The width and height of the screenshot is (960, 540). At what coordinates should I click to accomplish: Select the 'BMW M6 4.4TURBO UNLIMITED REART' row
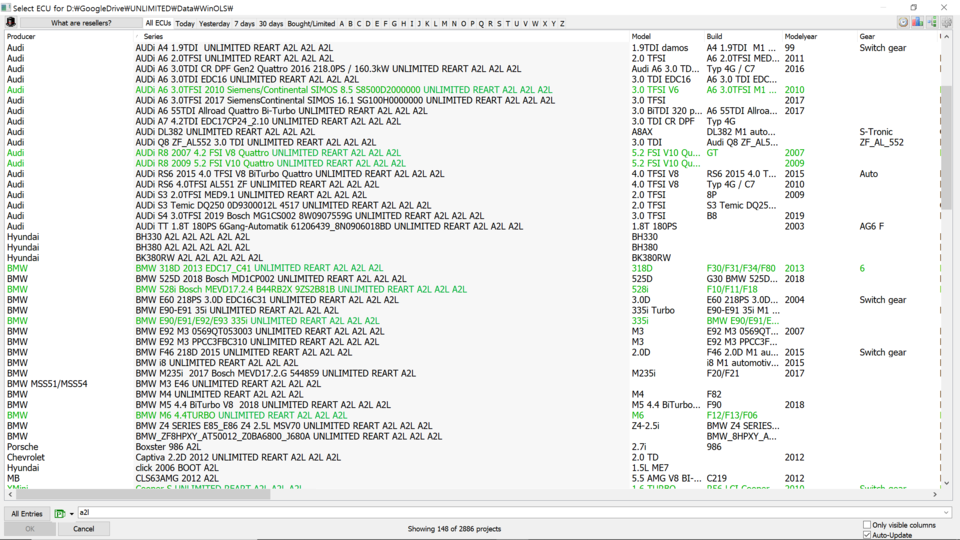tap(471, 415)
